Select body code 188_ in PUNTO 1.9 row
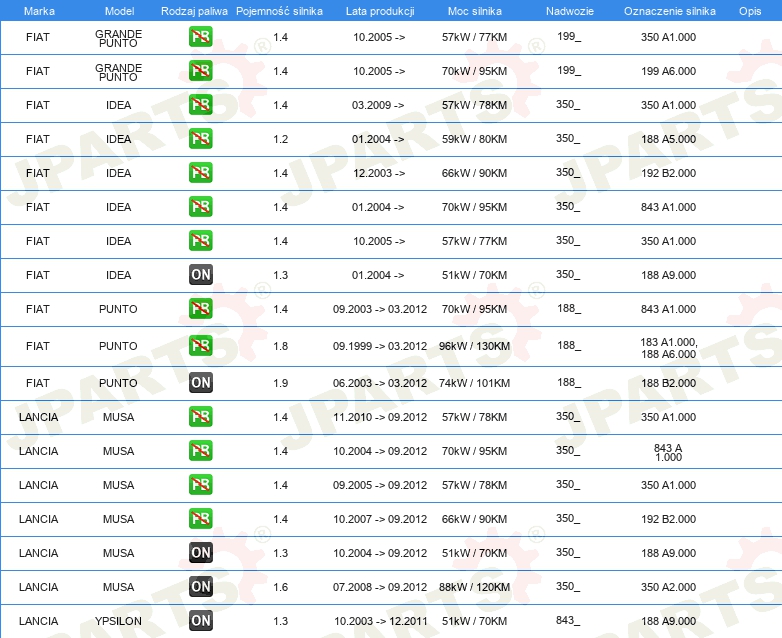The width and height of the screenshot is (782, 638). pyautogui.click(x=569, y=382)
